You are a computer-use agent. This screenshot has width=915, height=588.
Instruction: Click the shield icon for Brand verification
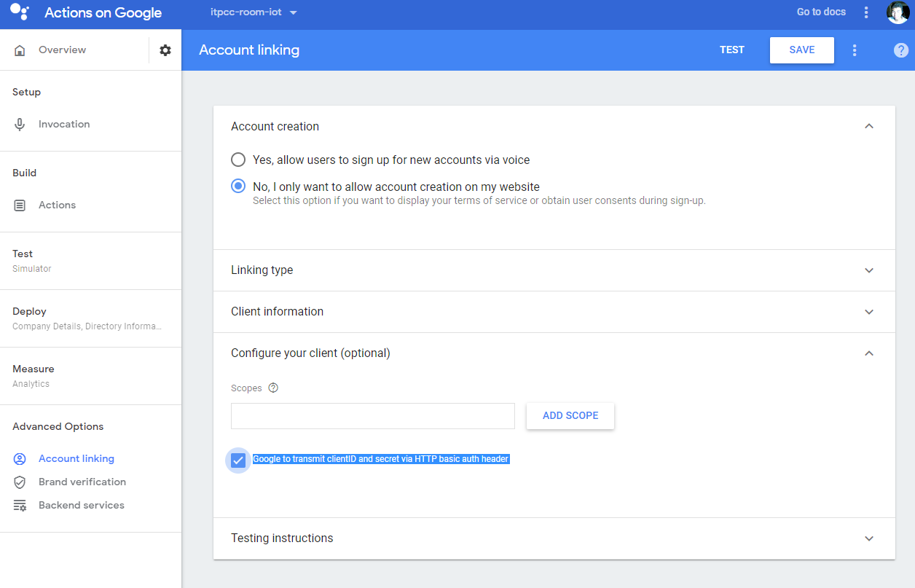(x=20, y=482)
